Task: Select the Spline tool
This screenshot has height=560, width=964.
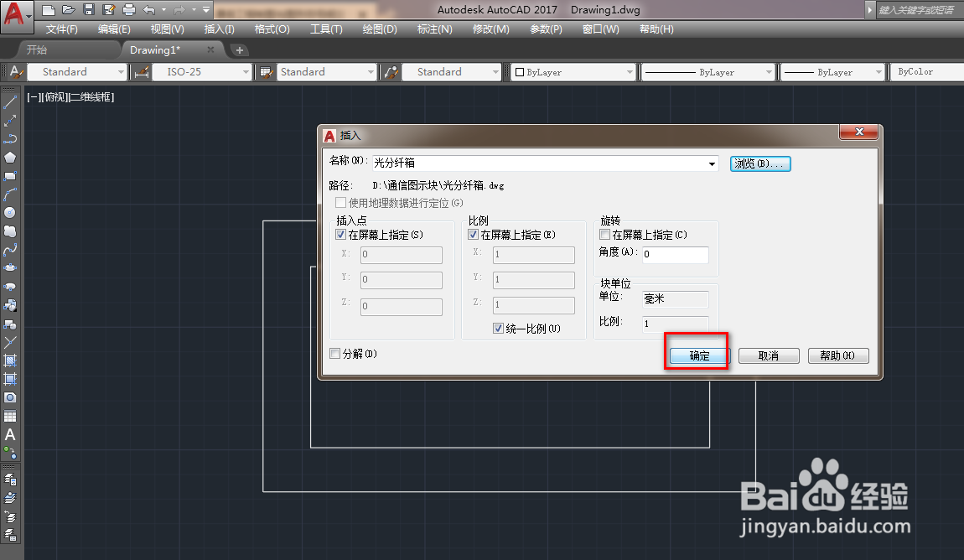Action: click(10, 250)
